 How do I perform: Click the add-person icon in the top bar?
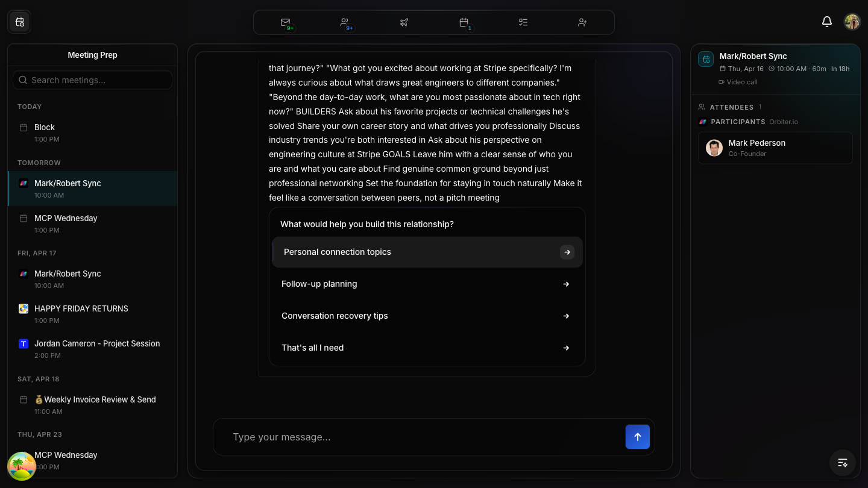click(582, 22)
